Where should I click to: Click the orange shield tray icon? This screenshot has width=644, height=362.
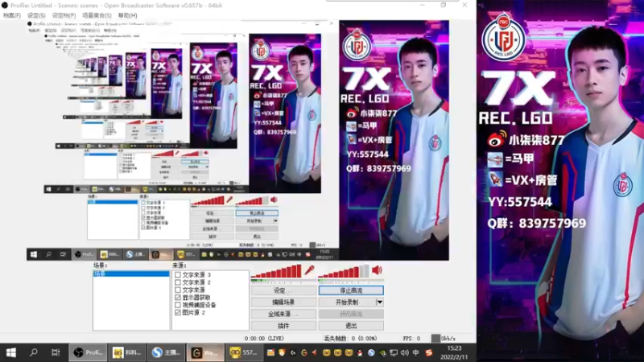tap(282, 352)
